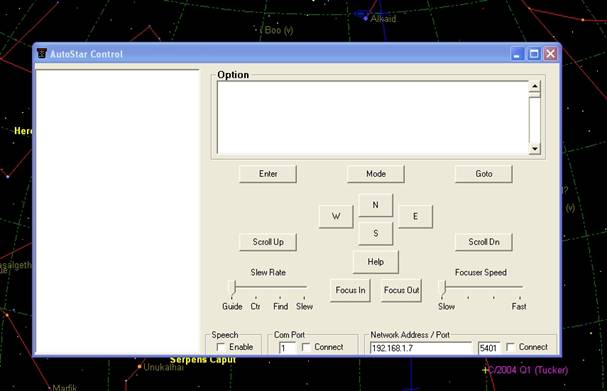
Task: Click the Scroll Up button
Action: click(x=268, y=242)
